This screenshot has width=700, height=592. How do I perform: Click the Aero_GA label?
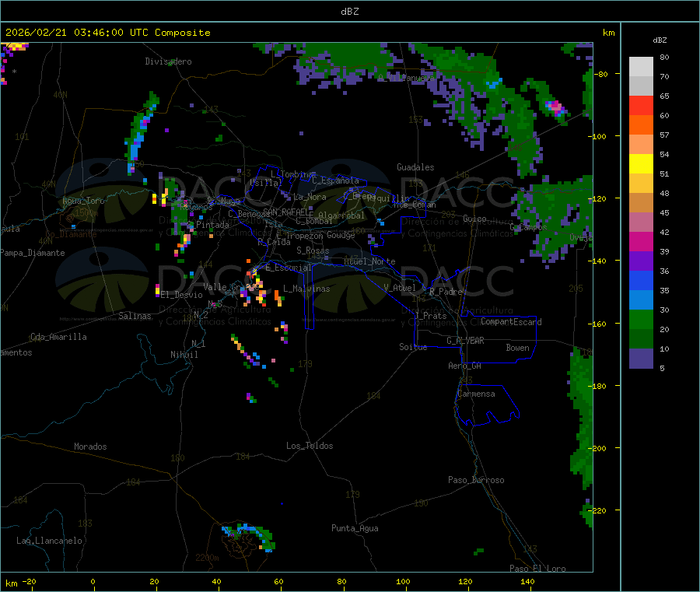coord(465,366)
